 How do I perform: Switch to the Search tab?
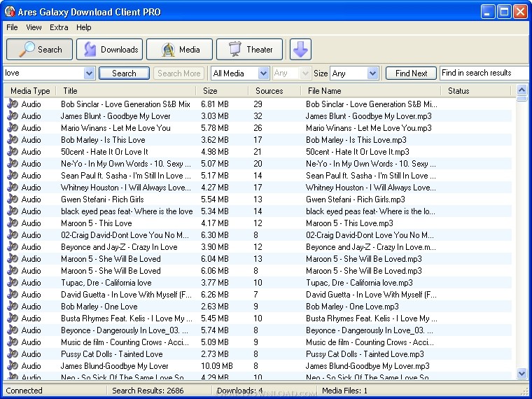click(x=39, y=49)
